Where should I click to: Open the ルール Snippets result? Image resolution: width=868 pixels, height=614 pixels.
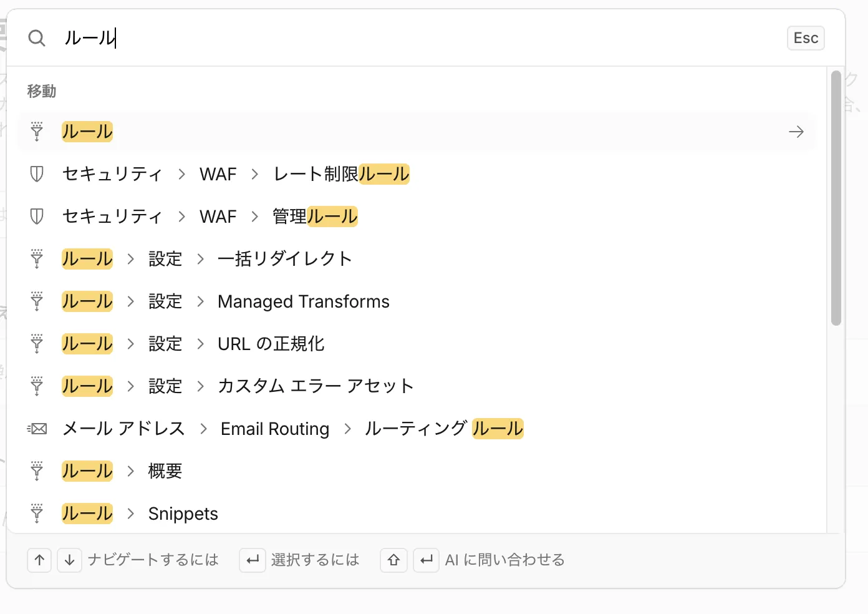(417, 514)
